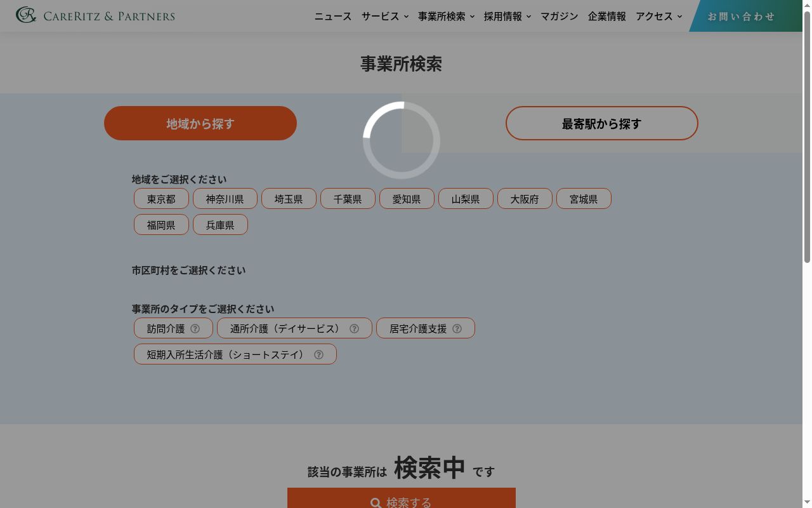Click the お問い合わせ contact button

point(745,16)
